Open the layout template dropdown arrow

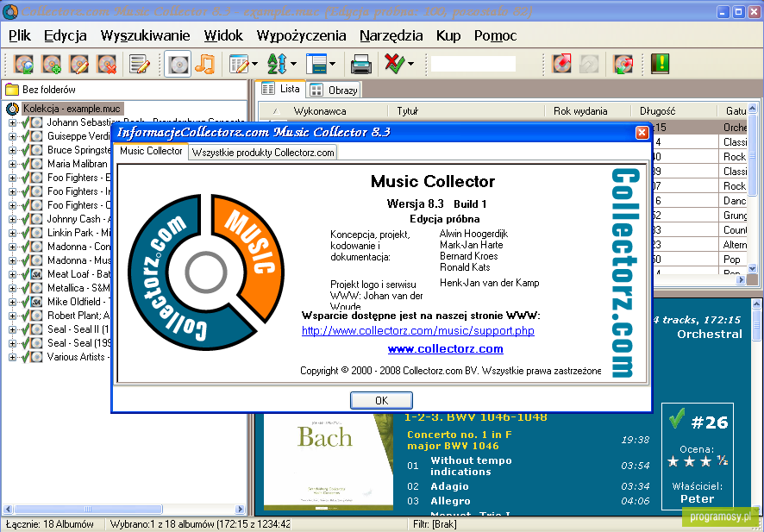pos(332,64)
